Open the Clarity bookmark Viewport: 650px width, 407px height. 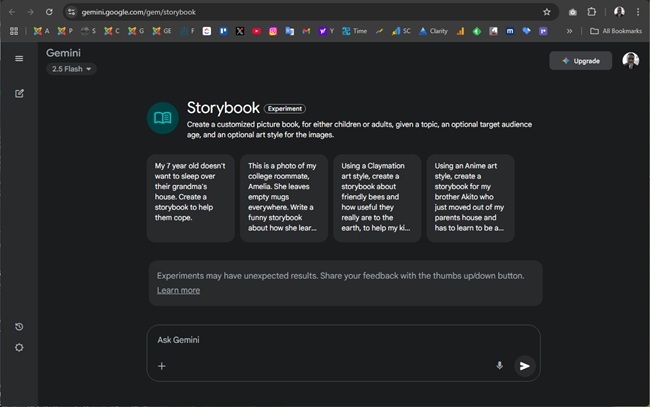433,31
